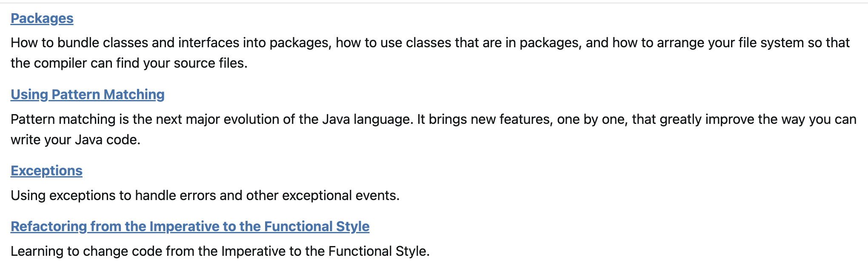The height and width of the screenshot is (269, 868).
Task: Click the line starting "Pattern matching is the next"
Action: (x=433, y=119)
